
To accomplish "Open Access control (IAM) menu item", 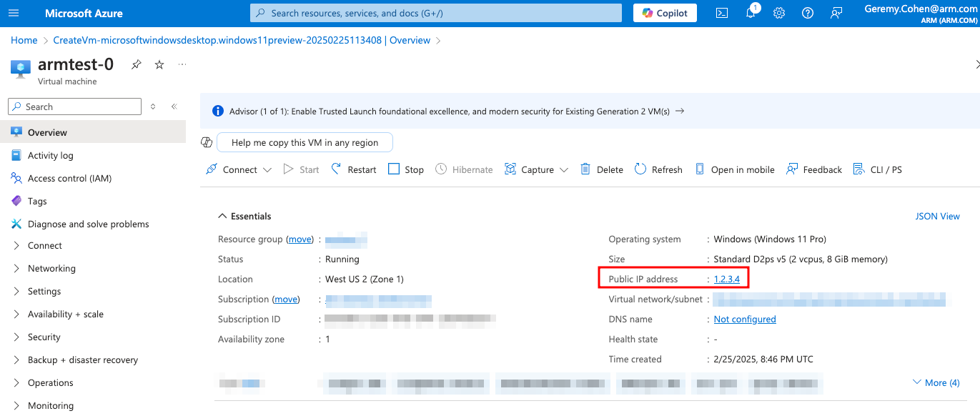I will pyautogui.click(x=69, y=178).
